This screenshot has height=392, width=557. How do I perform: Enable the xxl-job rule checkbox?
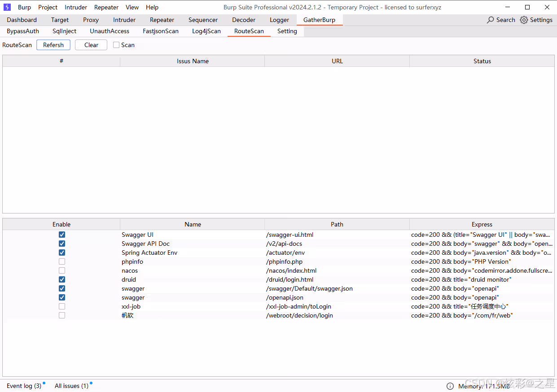[62, 306]
